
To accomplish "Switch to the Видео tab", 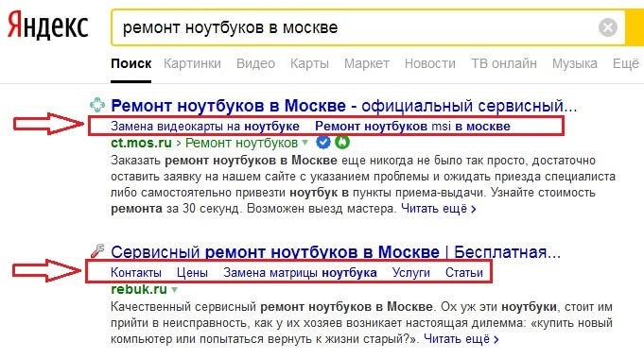I will pos(255,63).
